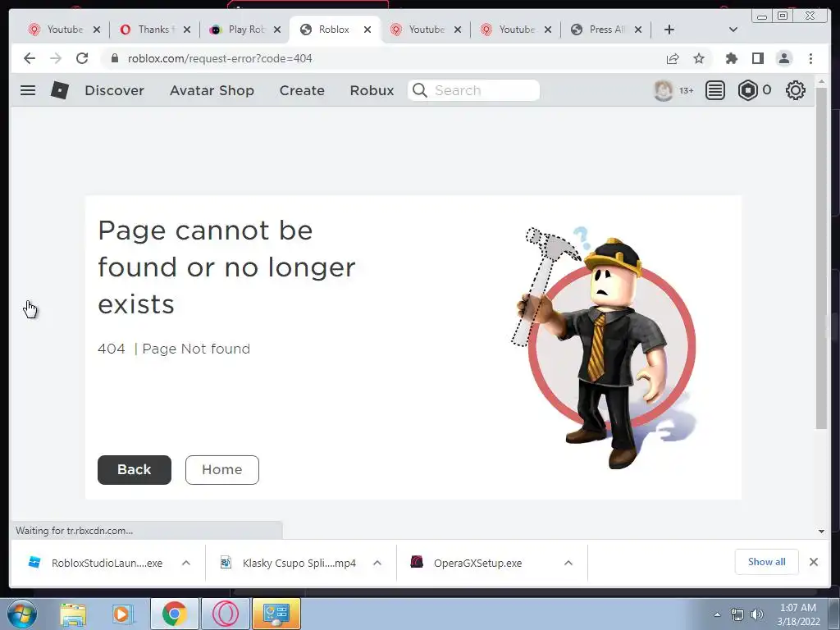840x630 pixels.
Task: Close the active Roblox tab
Action: click(367, 30)
